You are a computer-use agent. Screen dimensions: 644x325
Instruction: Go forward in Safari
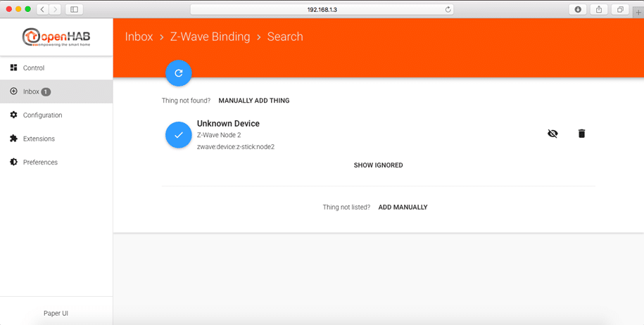pos(55,9)
